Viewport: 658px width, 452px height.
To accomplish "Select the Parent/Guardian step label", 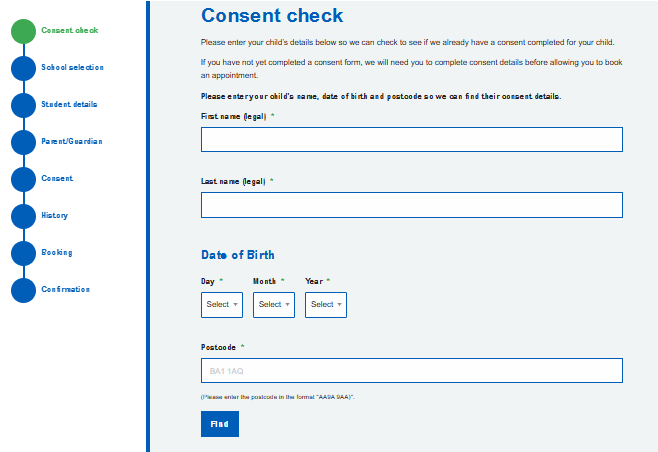I will (x=71, y=142).
